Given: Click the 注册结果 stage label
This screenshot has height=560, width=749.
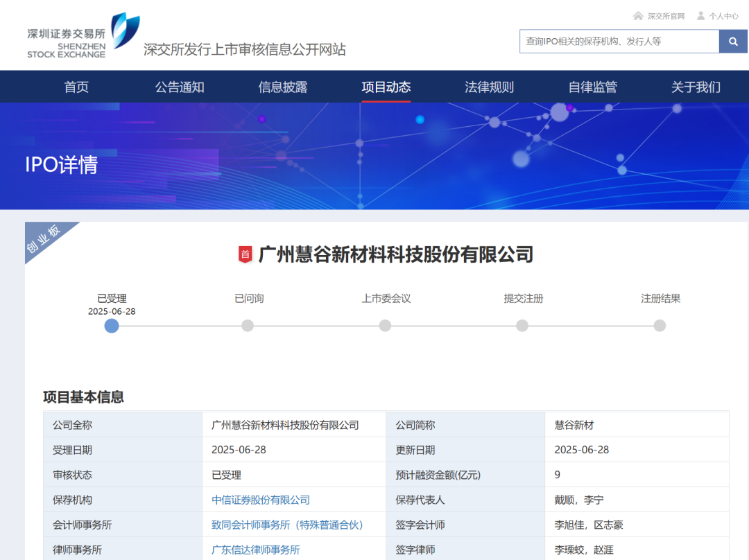Looking at the screenshot, I should [x=661, y=299].
